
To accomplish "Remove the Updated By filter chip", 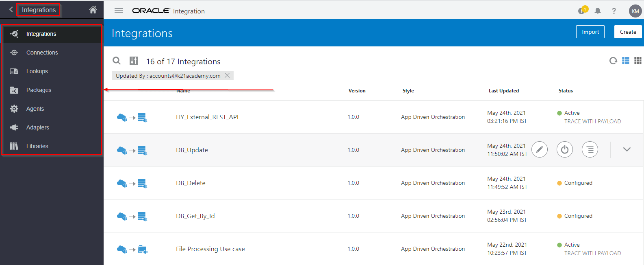I will [228, 75].
